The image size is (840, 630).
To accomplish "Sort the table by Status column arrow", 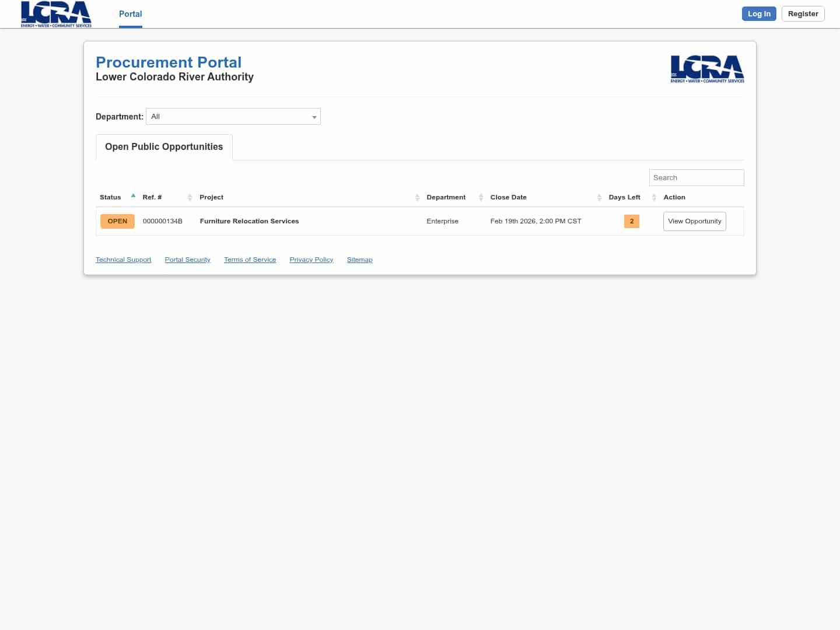I will [133, 195].
